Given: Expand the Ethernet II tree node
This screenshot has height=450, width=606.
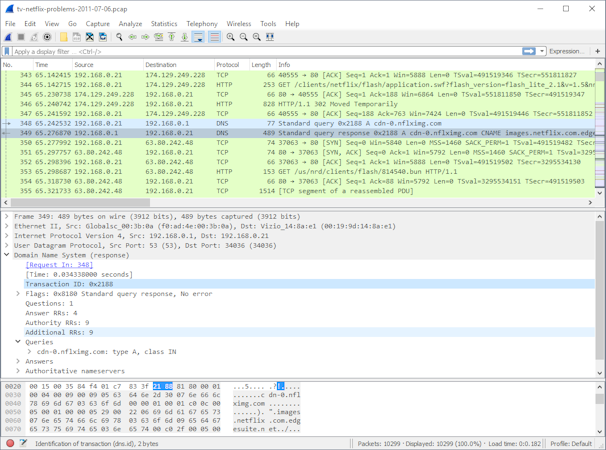Looking at the screenshot, I should (x=7, y=226).
